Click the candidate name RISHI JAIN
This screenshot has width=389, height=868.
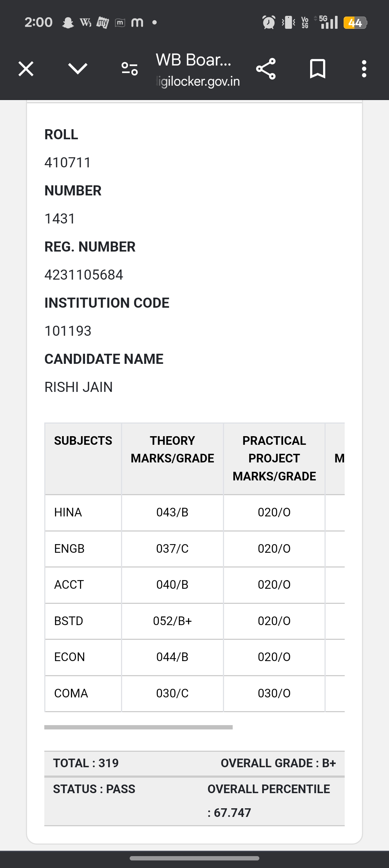(x=79, y=387)
